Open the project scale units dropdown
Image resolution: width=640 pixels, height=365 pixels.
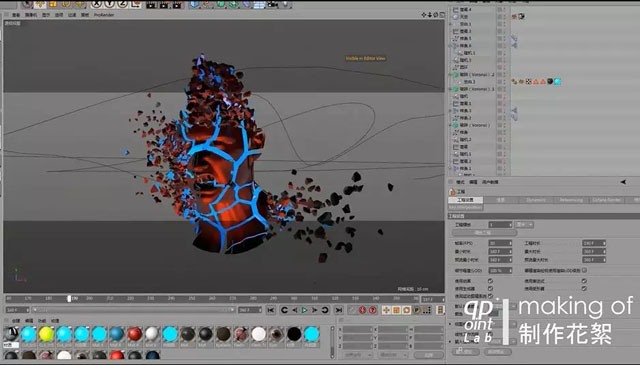coord(524,225)
